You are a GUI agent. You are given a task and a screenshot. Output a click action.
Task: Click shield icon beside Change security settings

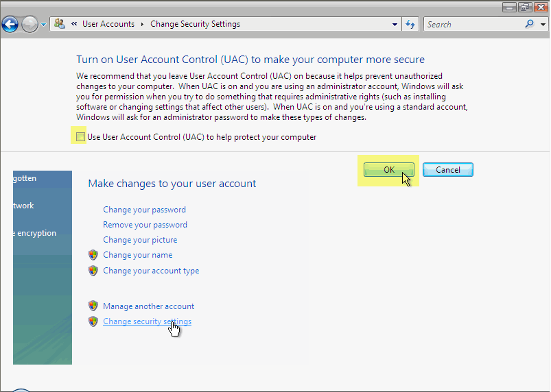[x=93, y=321]
